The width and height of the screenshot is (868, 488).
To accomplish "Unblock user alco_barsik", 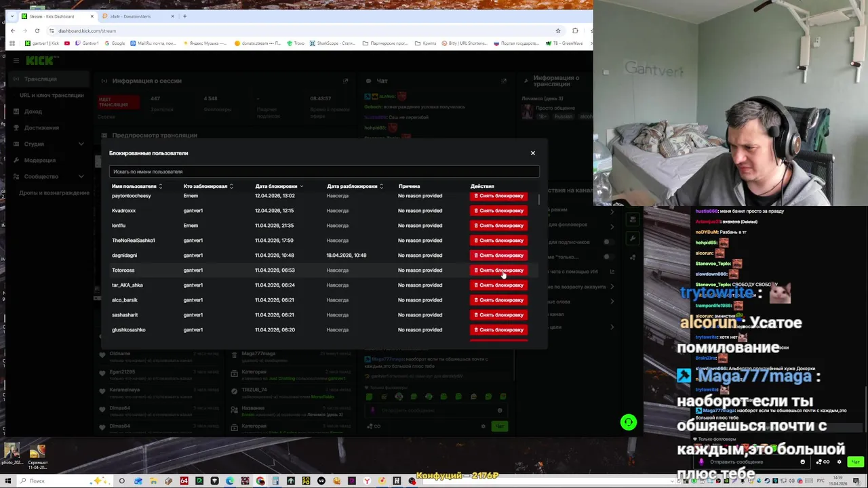I will tap(498, 300).
